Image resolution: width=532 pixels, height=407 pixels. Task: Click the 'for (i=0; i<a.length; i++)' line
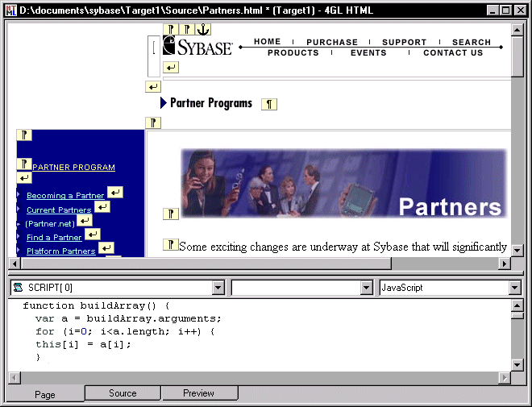click(x=125, y=331)
